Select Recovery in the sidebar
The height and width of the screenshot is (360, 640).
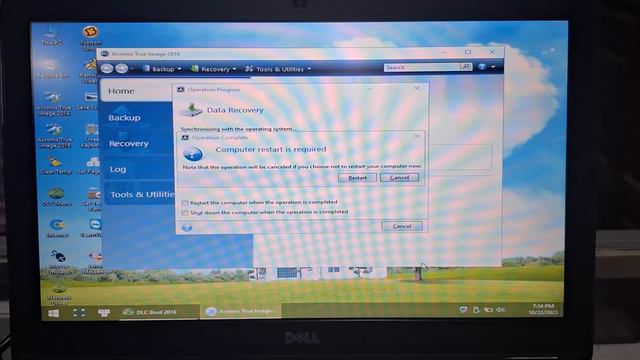138,144
